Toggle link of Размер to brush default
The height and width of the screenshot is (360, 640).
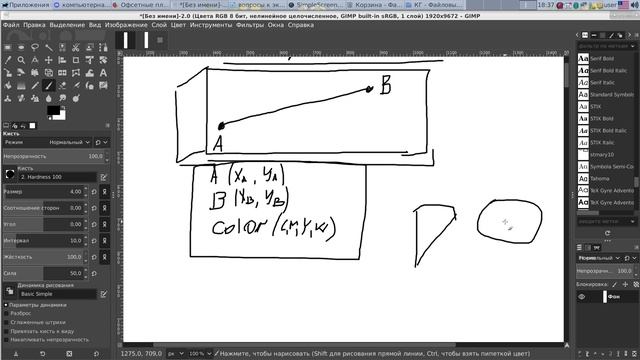104,192
